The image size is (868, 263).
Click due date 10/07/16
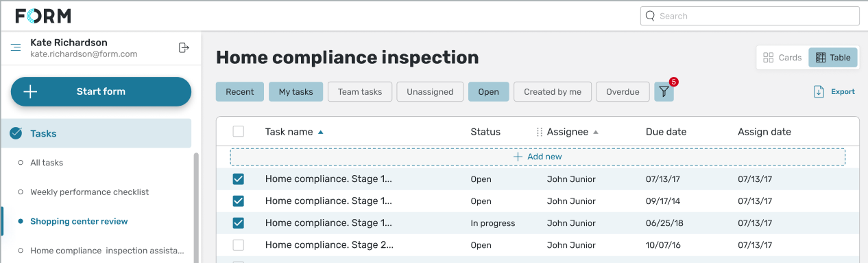point(663,245)
